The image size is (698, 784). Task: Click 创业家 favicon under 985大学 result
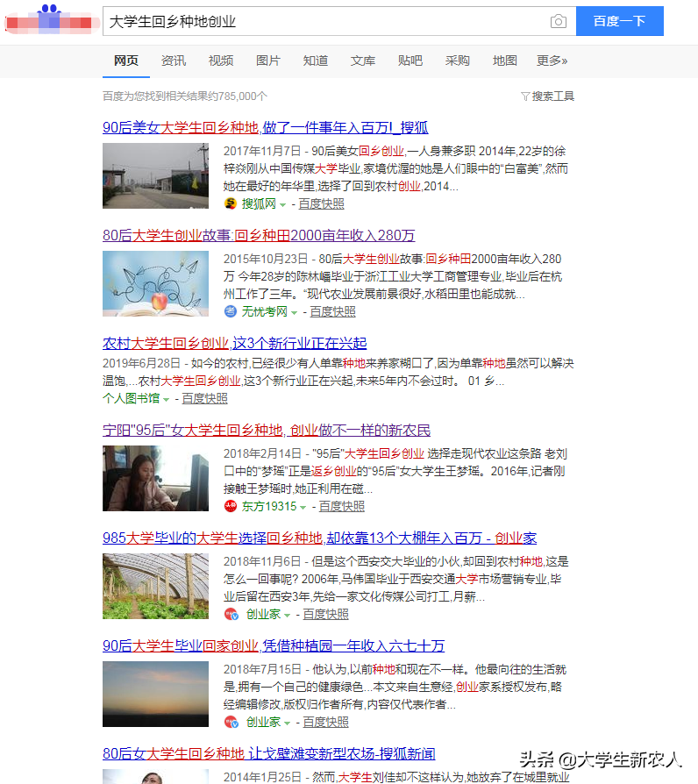[231, 614]
